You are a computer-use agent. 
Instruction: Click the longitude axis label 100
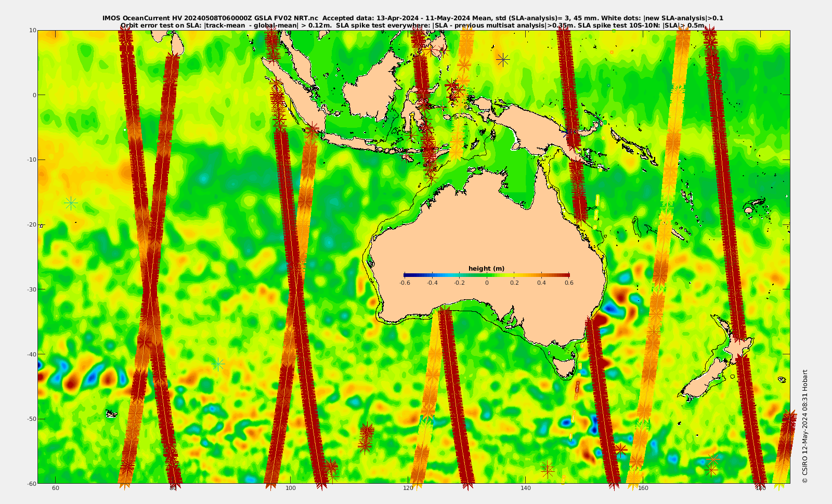pyautogui.click(x=291, y=488)
